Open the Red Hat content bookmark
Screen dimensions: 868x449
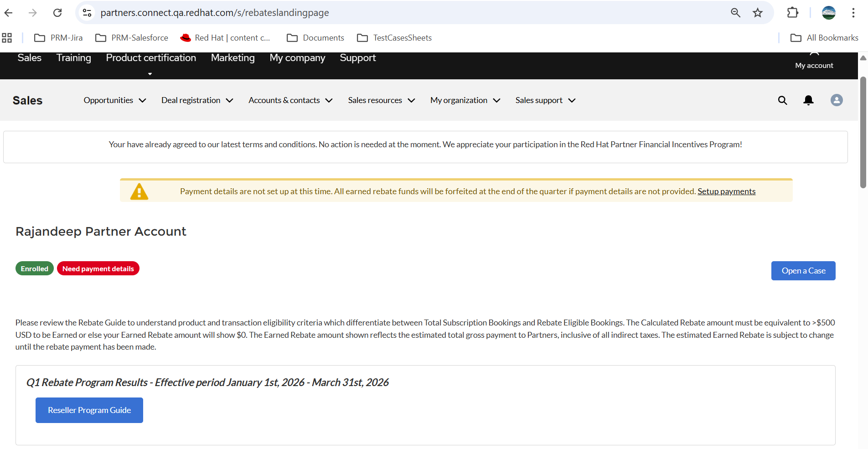coord(225,38)
